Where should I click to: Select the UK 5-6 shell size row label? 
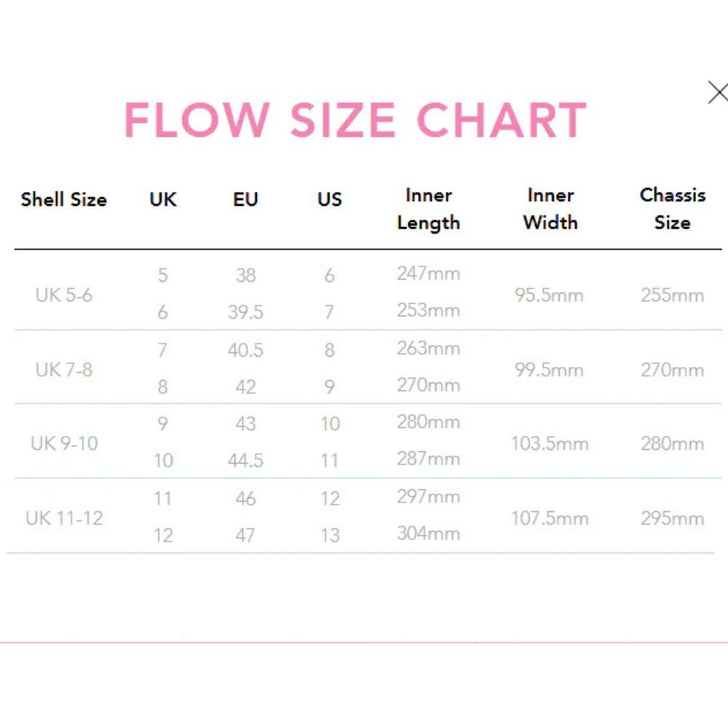pyautogui.click(x=64, y=296)
